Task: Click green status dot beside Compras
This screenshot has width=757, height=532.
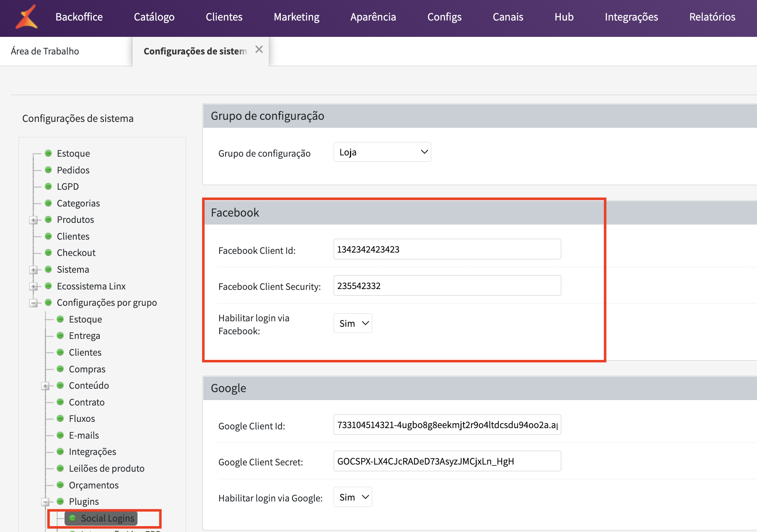Action: (x=60, y=369)
